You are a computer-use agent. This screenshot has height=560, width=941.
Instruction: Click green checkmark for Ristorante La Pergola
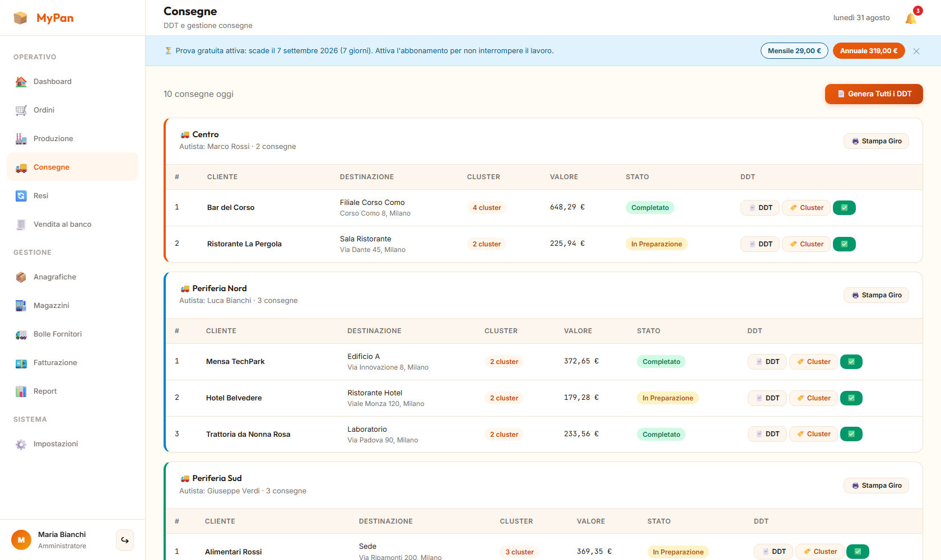point(844,244)
